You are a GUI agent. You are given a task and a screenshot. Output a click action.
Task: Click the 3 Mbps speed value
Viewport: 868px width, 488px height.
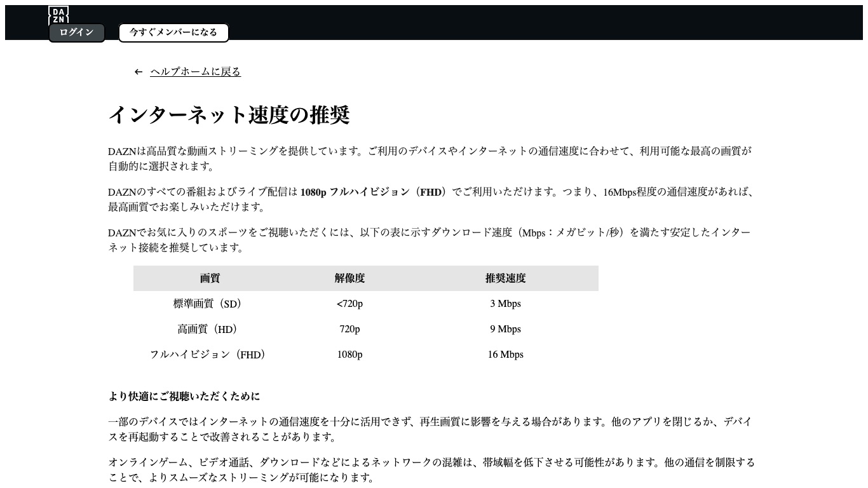click(x=506, y=304)
